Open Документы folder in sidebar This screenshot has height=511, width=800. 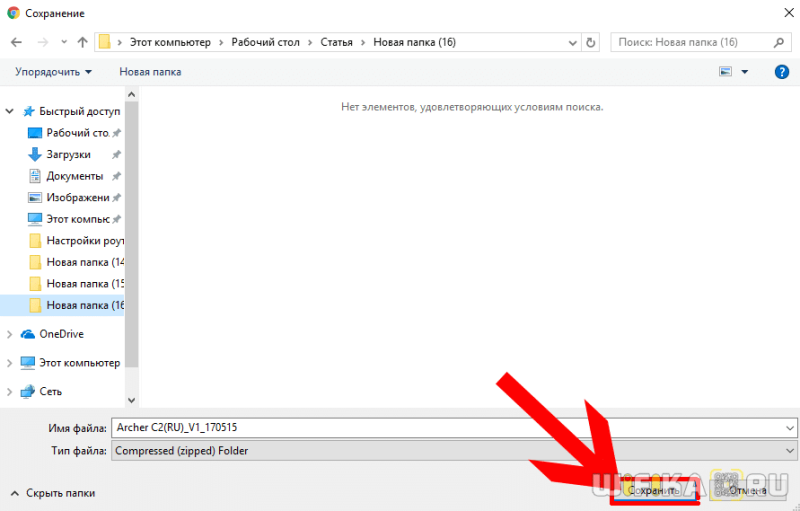click(75, 176)
